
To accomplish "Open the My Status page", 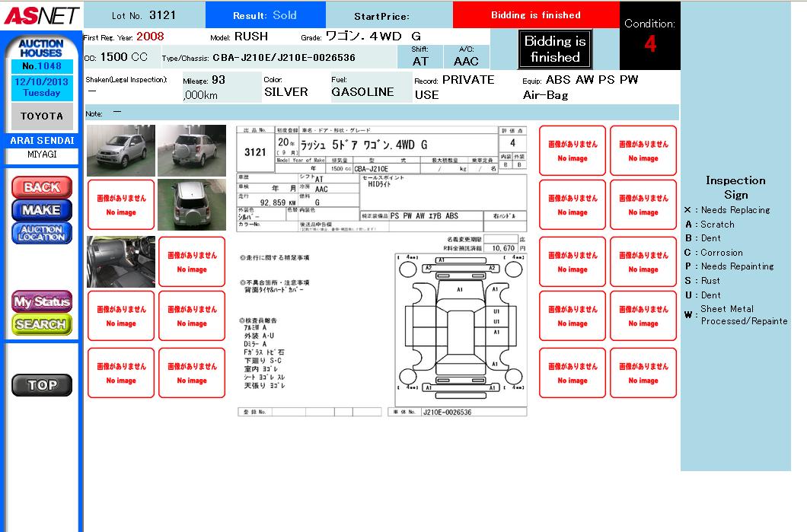I will [x=42, y=301].
